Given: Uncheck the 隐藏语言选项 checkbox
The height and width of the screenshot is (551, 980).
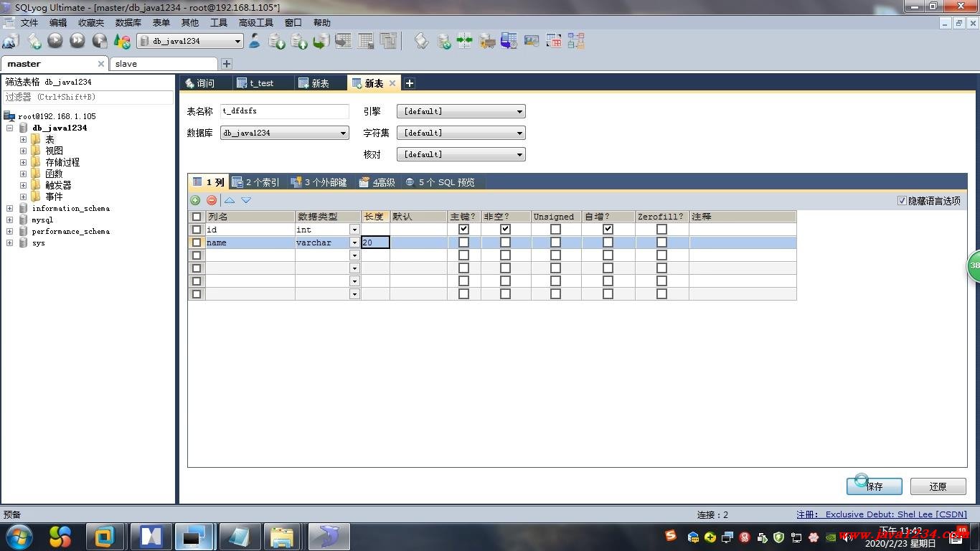Looking at the screenshot, I should 902,201.
